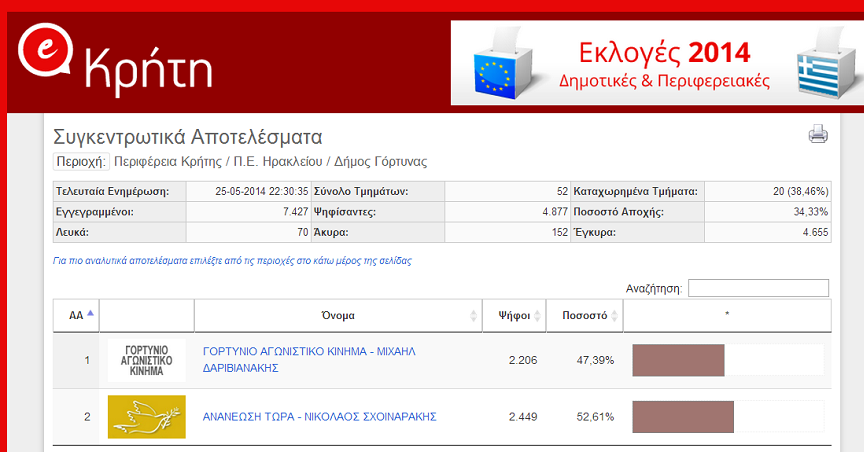864x452 pixels.
Task: Sort the table by Ψήφοι column
Action: (513, 315)
